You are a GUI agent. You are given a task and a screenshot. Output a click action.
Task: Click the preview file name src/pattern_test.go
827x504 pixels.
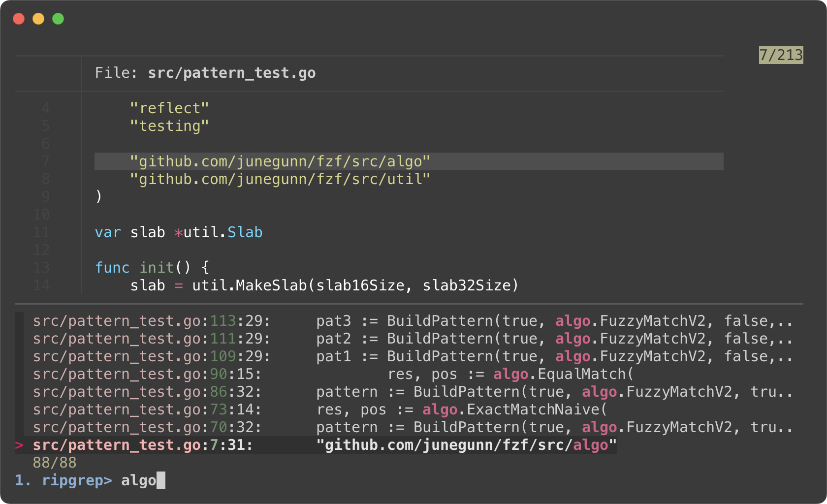click(x=232, y=73)
